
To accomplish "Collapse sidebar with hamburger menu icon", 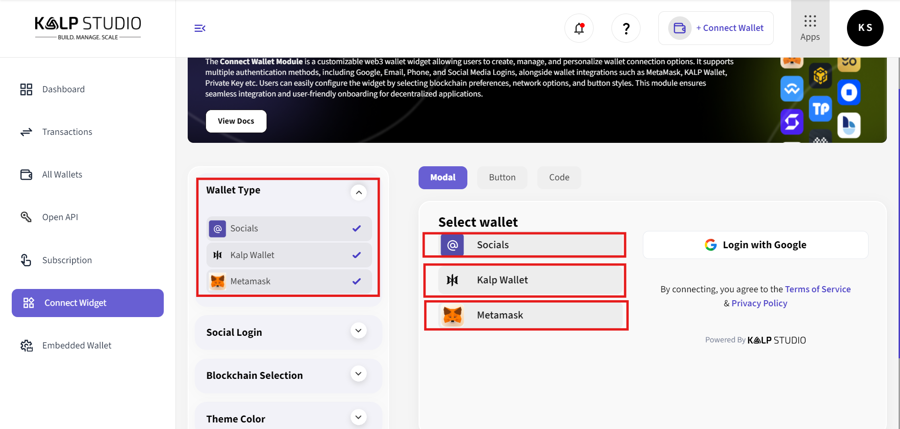I will pyautogui.click(x=200, y=28).
